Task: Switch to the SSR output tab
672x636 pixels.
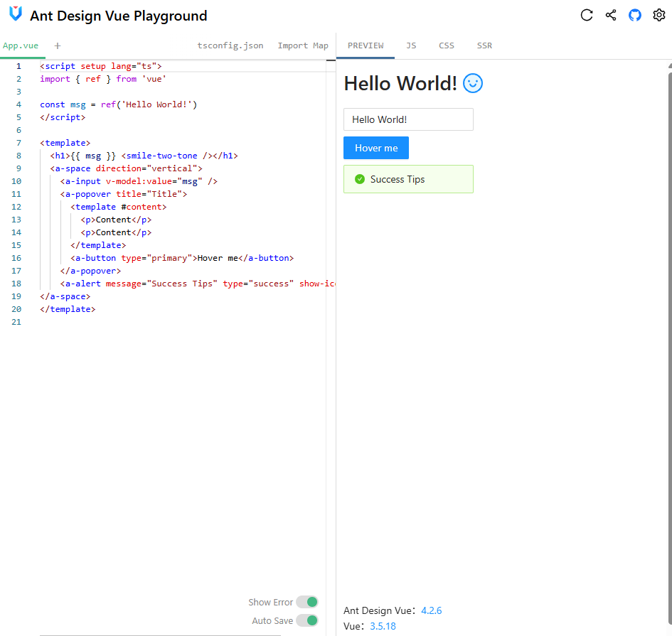Action: coord(484,45)
